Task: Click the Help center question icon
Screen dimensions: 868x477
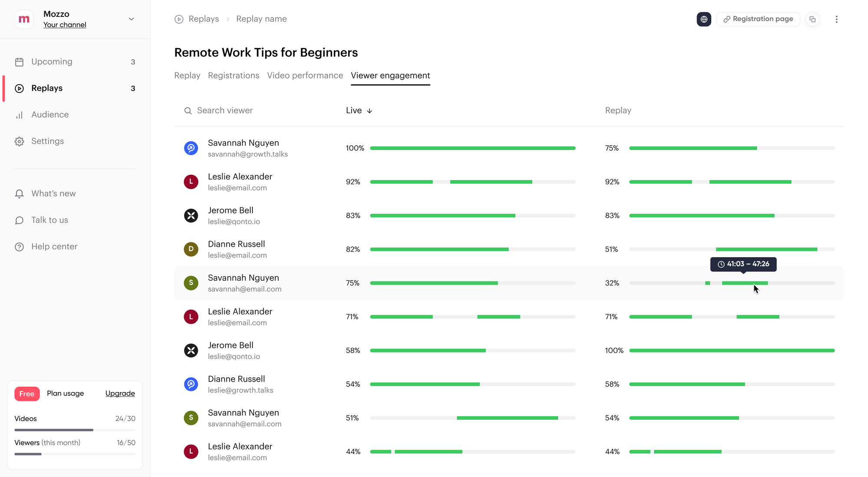Action: pyautogui.click(x=19, y=247)
